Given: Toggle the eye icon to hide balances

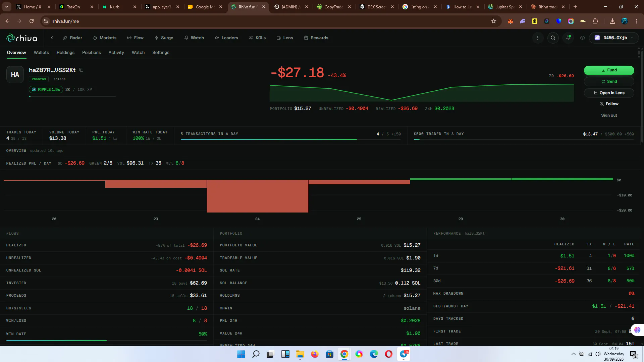Looking at the screenshot, I should 582,38.
